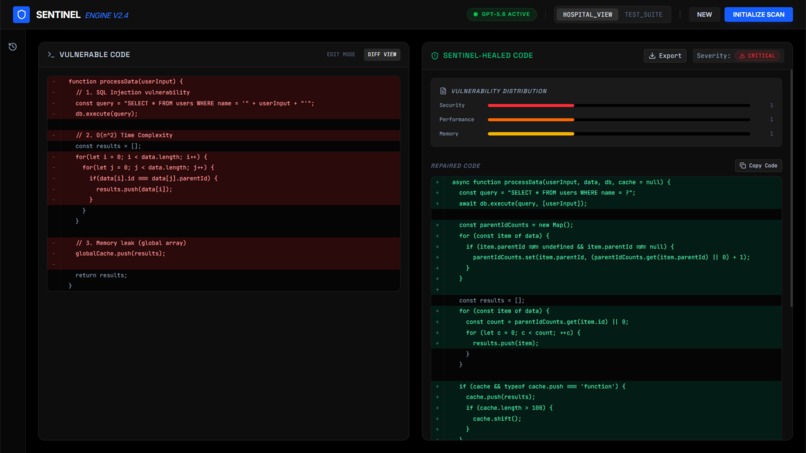Click the Memory distribution bar

pyautogui.click(x=618, y=134)
